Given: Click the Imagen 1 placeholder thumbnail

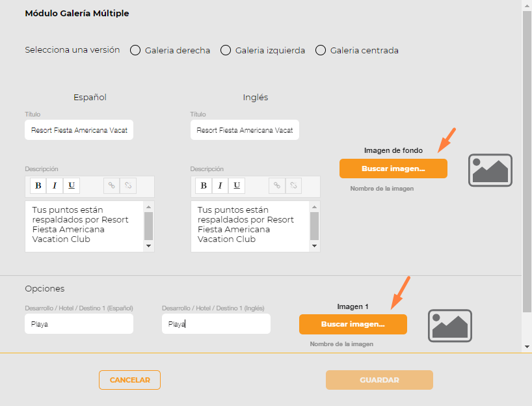Looking at the screenshot, I should 450,325.
